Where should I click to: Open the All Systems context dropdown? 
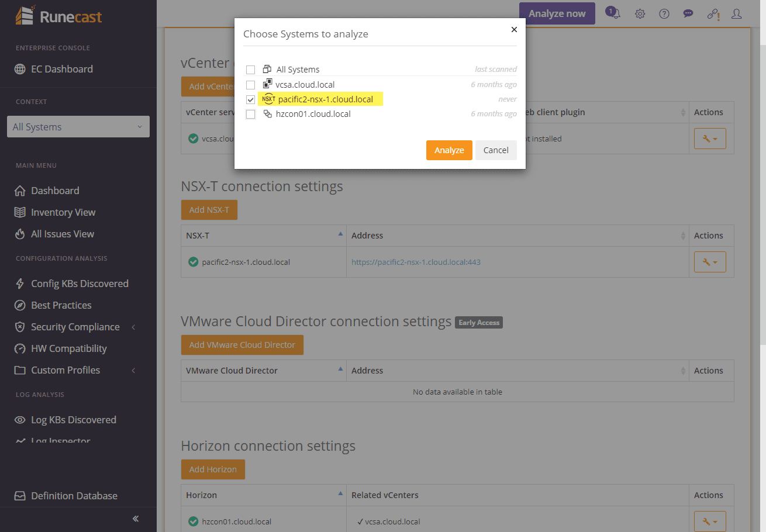tap(78, 126)
